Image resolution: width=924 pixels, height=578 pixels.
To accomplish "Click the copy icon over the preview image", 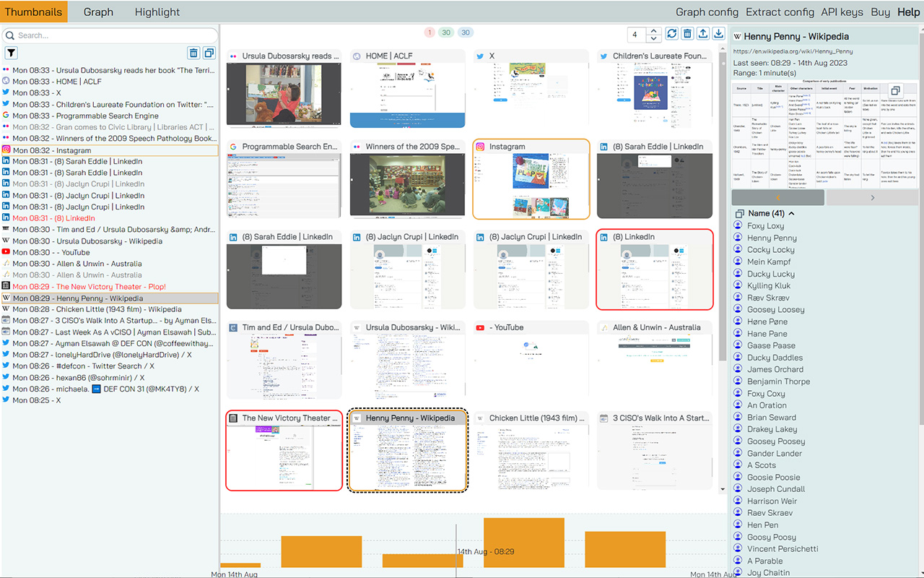I will tap(894, 91).
